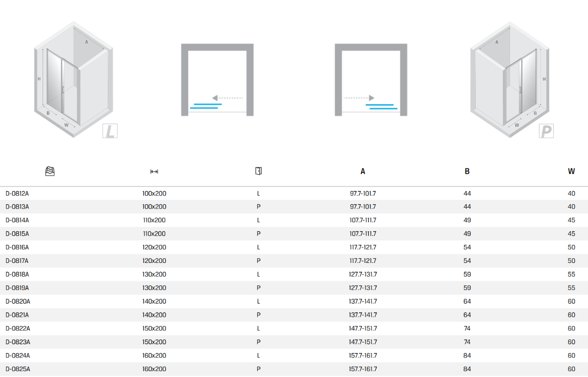The height and width of the screenshot is (377, 588).
Task: Select product code D-0812A
Action: (17, 193)
